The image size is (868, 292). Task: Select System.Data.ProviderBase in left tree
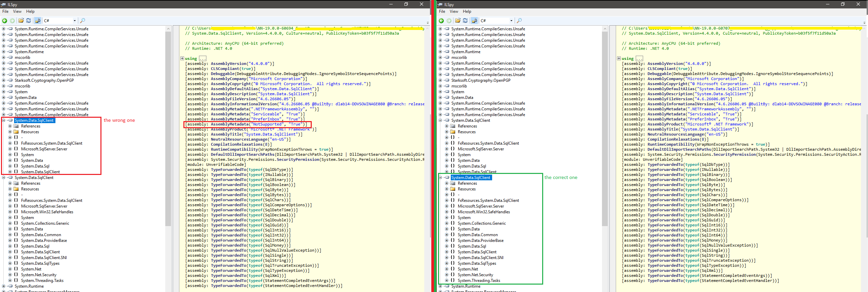pyautogui.click(x=44, y=240)
